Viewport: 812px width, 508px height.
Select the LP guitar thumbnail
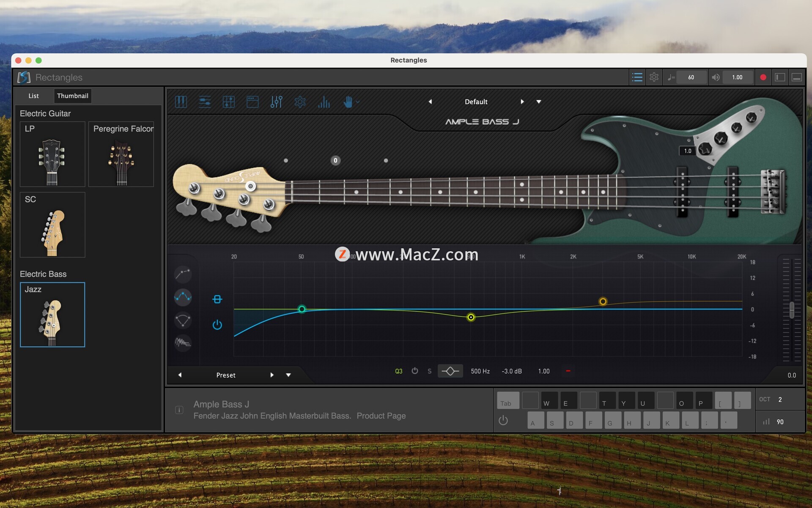[x=52, y=154]
